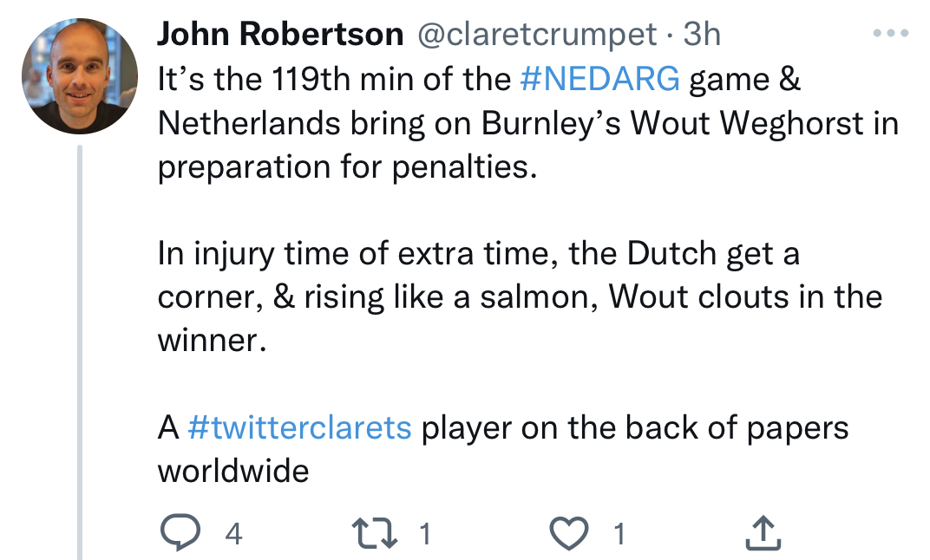The width and height of the screenshot is (930, 560).
Task: Follow the #twitterclarets hashtag link
Action: pos(299,428)
